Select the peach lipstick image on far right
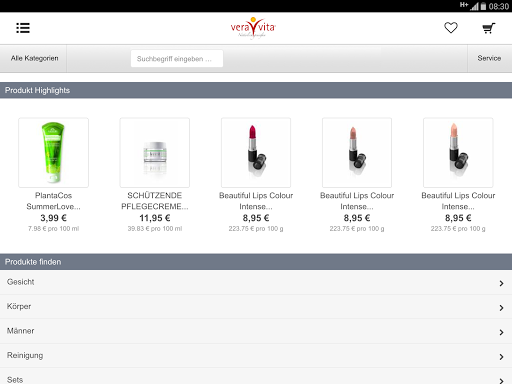Screen dimensions: 512x384 [x=458, y=152]
